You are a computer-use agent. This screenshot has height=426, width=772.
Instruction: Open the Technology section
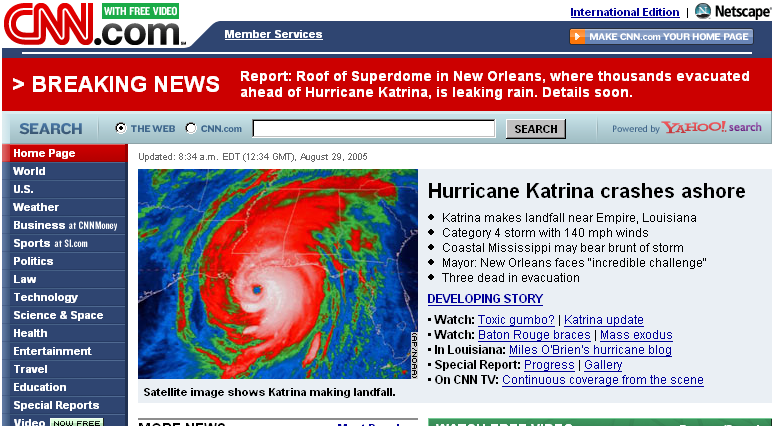click(x=64, y=297)
